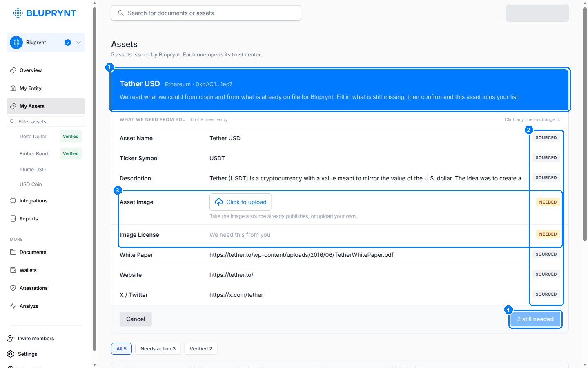
Task: Click the 2 still needed button
Action: click(x=535, y=319)
